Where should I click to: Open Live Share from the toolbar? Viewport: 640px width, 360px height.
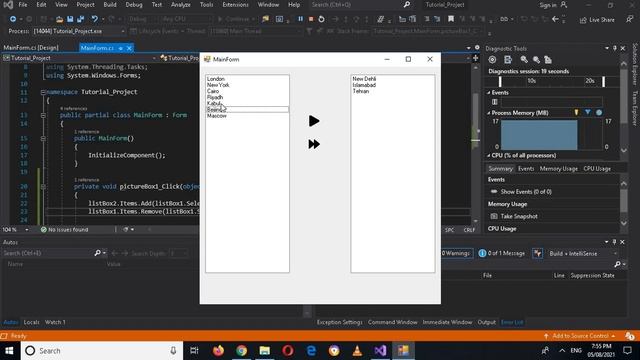(x=597, y=20)
